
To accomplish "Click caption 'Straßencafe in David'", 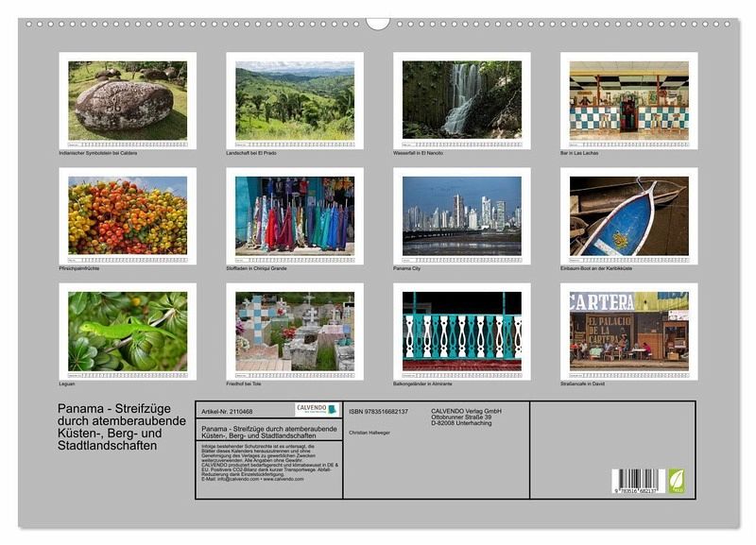I will (x=582, y=384).
